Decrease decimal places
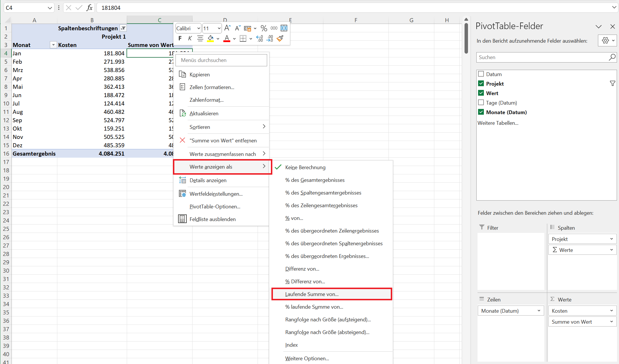 [x=270, y=38]
